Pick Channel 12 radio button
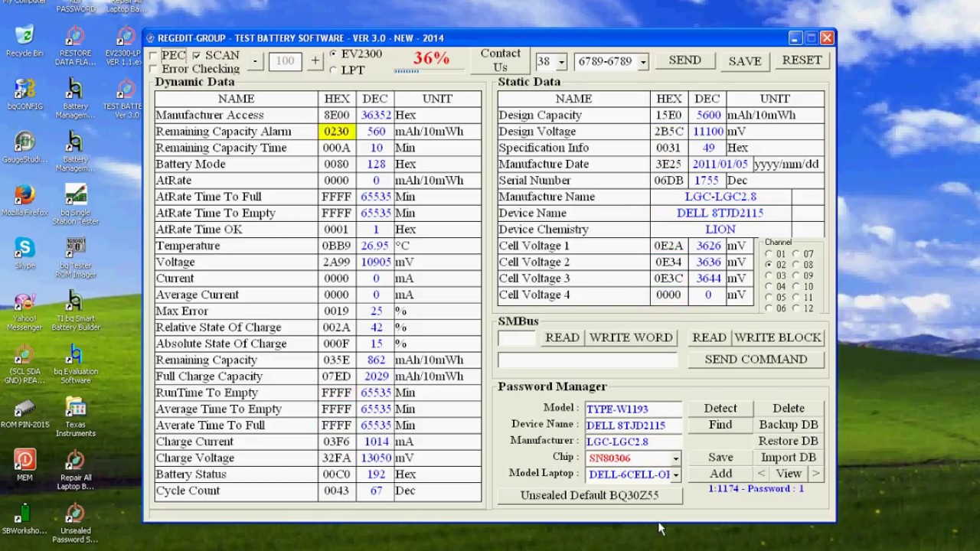The width and height of the screenshot is (980, 551). coord(796,308)
